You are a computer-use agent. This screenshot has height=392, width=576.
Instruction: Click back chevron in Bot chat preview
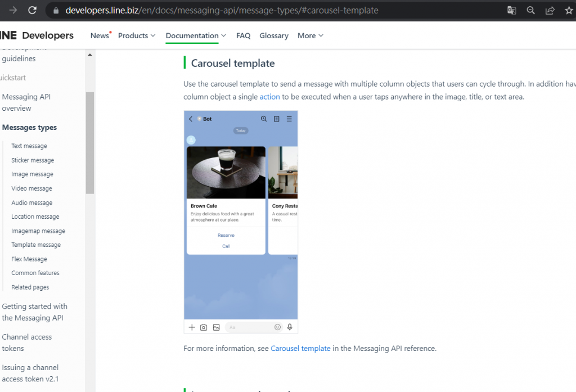191,119
